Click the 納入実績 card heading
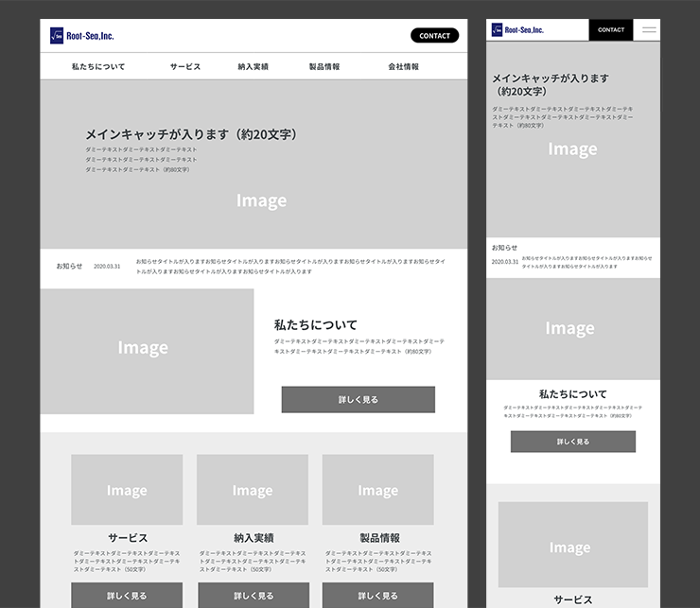700x608 pixels. point(254,538)
